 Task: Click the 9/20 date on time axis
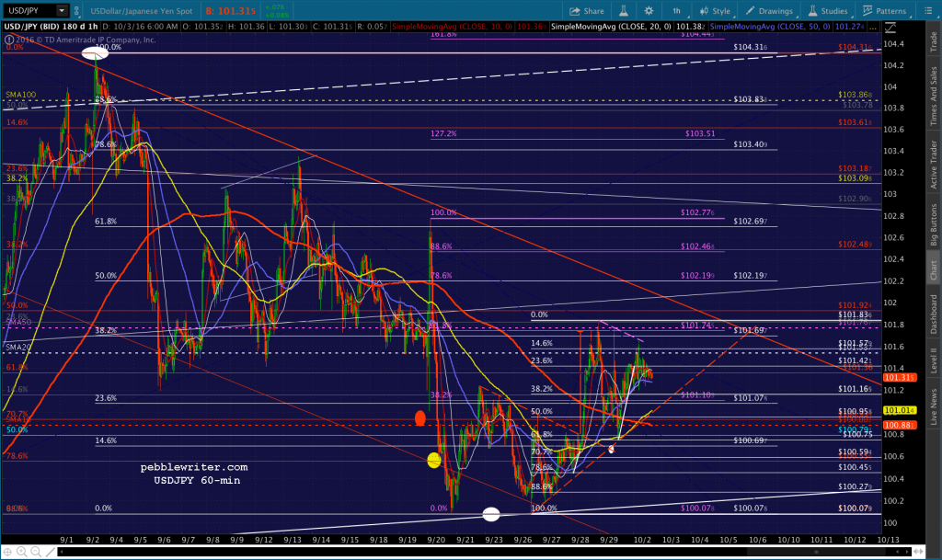(x=436, y=540)
